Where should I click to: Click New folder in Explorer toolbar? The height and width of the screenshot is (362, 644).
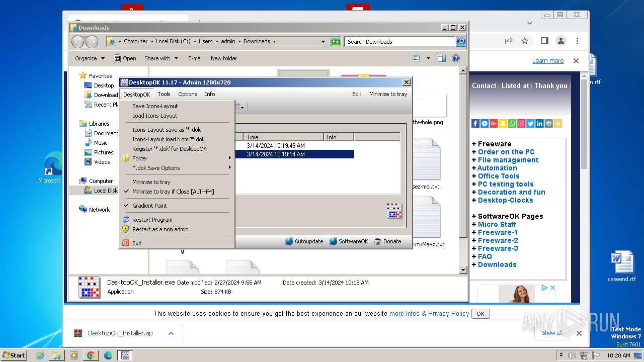tap(224, 58)
